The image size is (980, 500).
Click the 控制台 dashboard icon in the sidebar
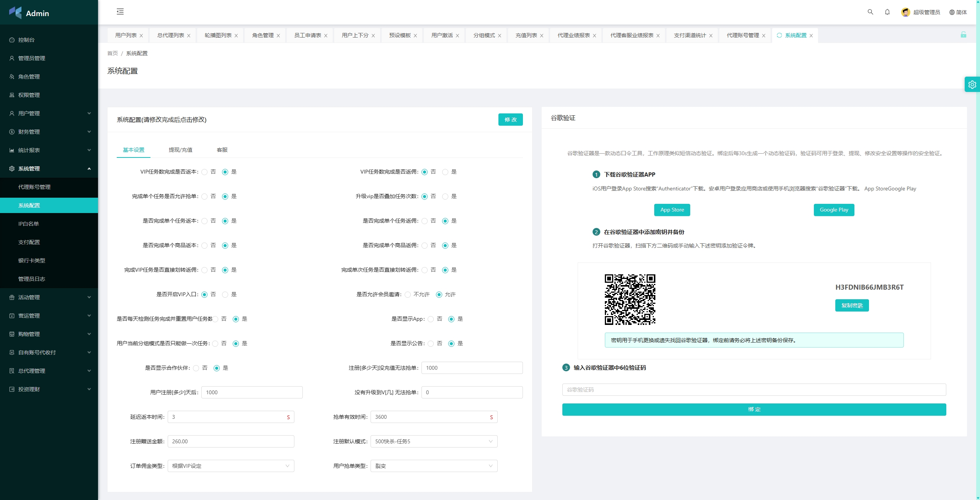pos(12,40)
